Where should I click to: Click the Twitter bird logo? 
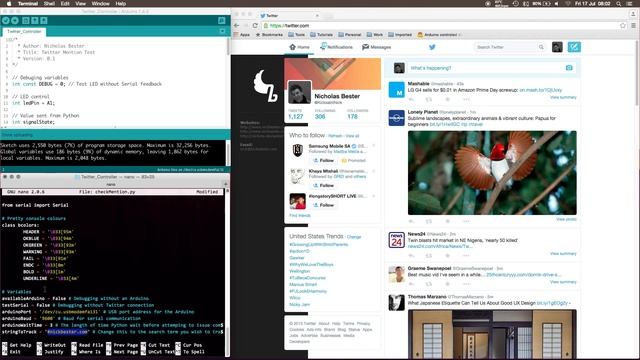(432, 47)
